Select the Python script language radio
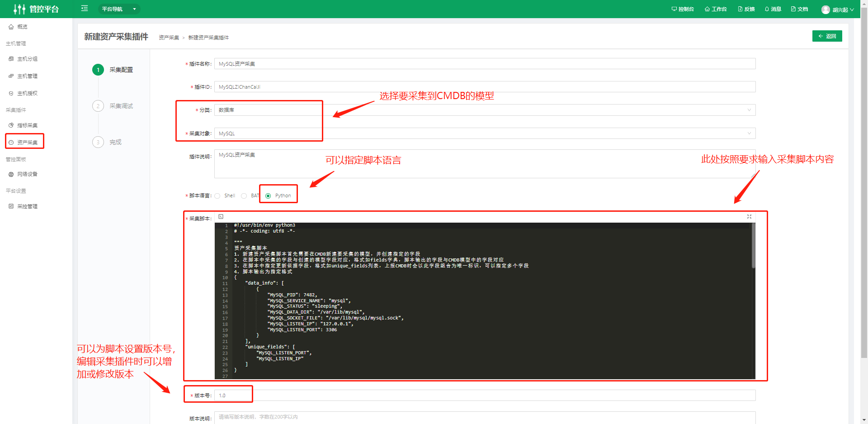 click(x=268, y=196)
